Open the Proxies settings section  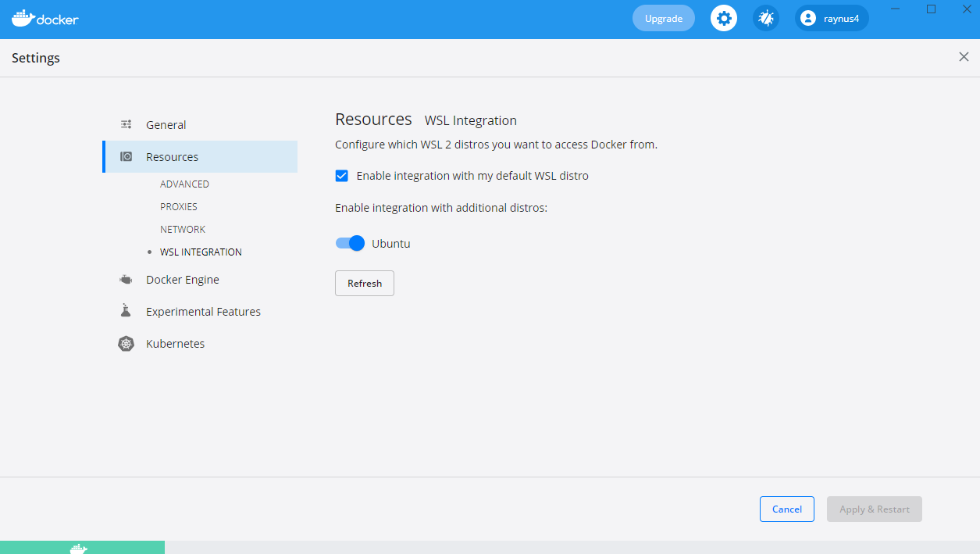pos(179,206)
